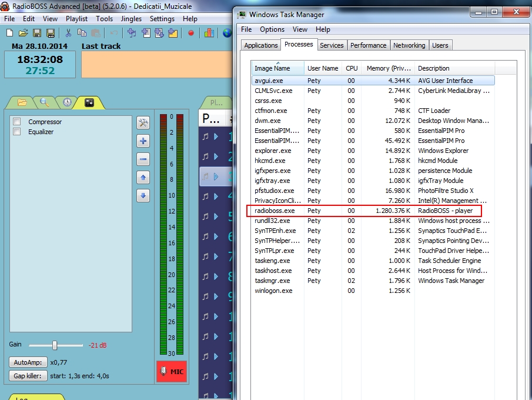Cut selected tracks with the scissors icon
This screenshot has height=400, width=532.
(68, 33)
